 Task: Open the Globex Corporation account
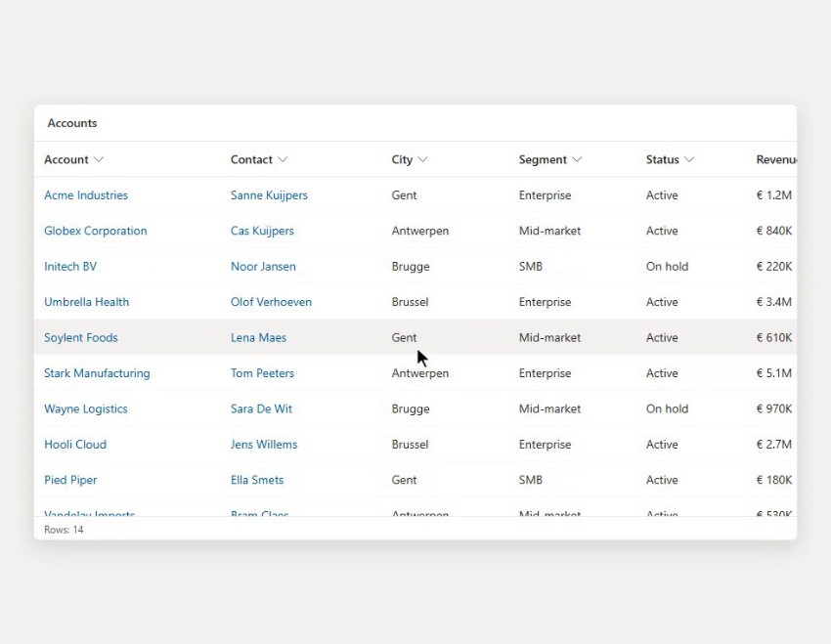click(x=96, y=231)
